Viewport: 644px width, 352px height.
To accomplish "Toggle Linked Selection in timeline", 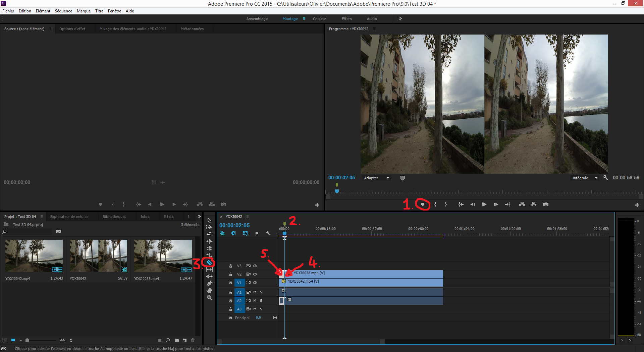I will [245, 233].
